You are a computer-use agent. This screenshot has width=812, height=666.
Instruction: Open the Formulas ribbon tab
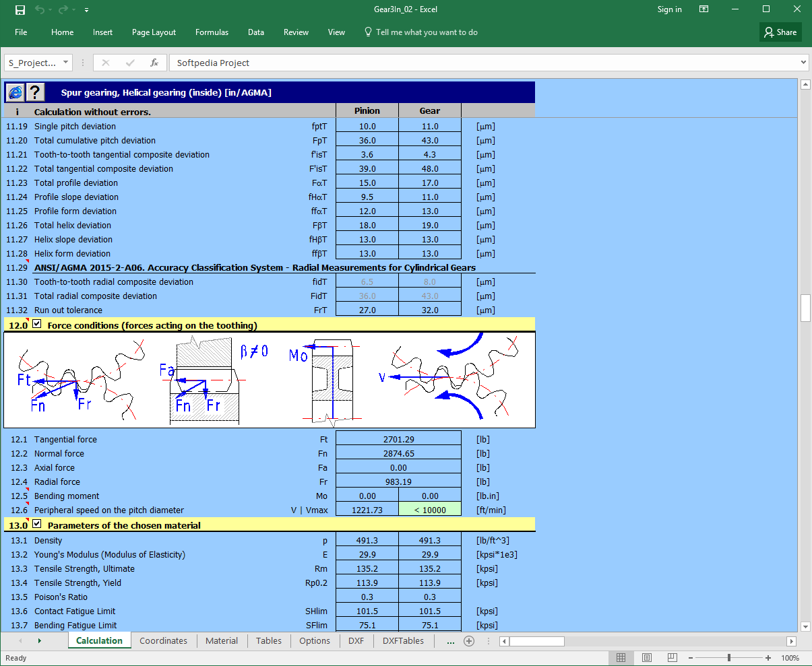pos(212,32)
